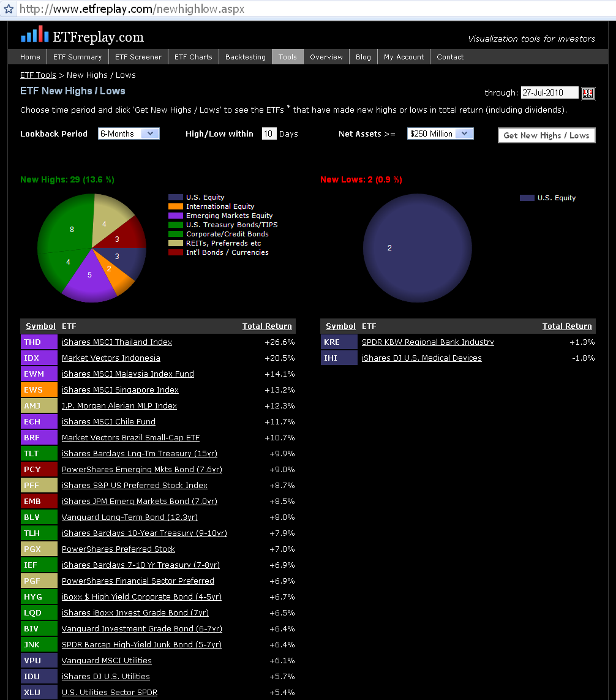
Task: Select the IHI symbol cell
Action: [x=339, y=358]
